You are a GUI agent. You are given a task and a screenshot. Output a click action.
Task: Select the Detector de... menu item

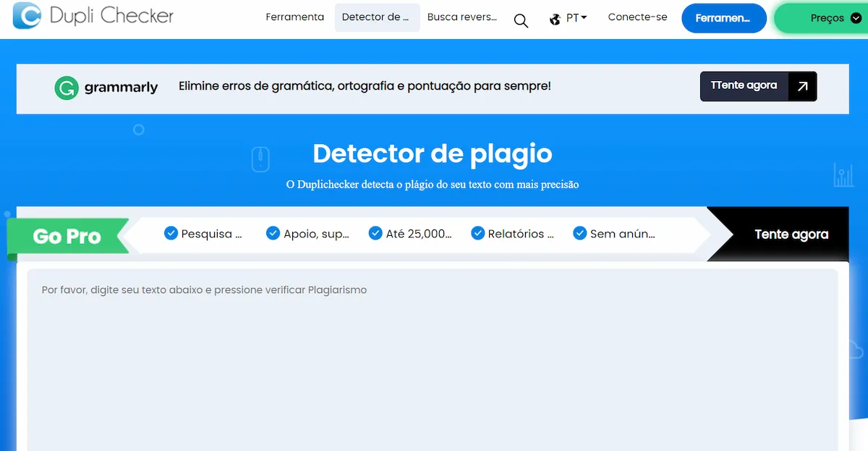coord(377,17)
